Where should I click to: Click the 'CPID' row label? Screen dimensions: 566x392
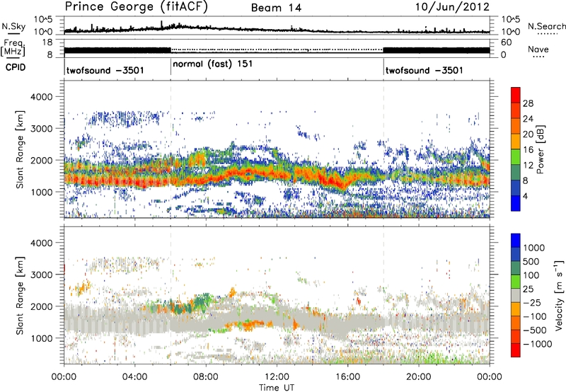tap(16, 67)
